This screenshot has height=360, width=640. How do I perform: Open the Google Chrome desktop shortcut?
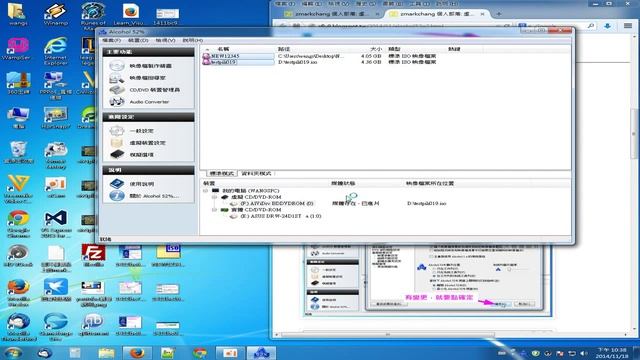pyautogui.click(x=18, y=223)
